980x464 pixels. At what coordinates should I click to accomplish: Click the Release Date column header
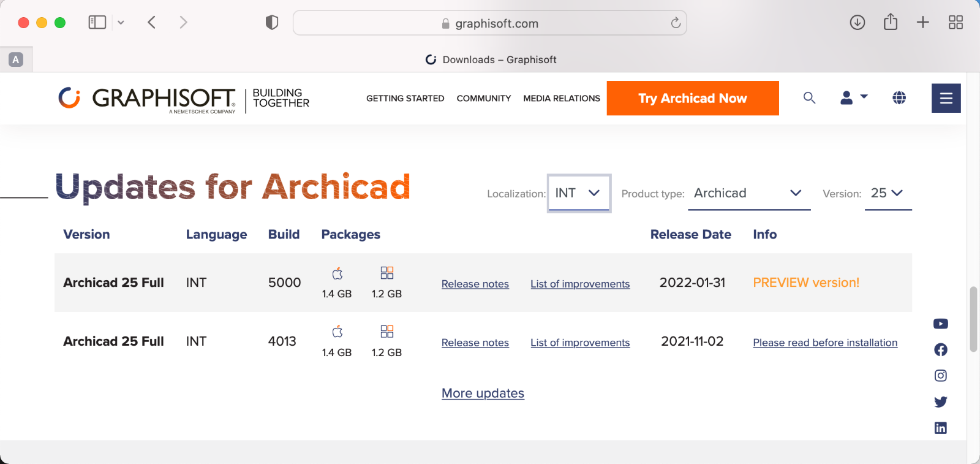tap(690, 234)
